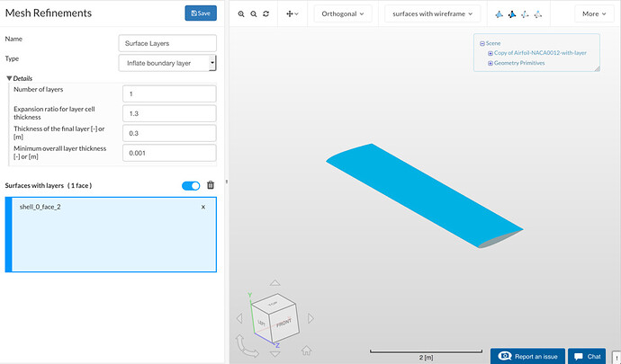
Task: Click the TOP face of orientation cube
Action: pyautogui.click(x=274, y=304)
